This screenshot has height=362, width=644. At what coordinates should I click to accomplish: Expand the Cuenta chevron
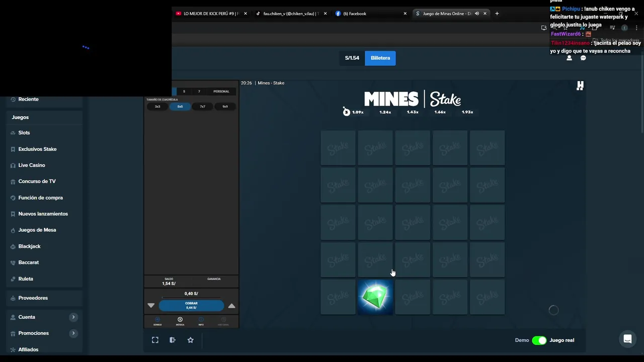pos(73,317)
